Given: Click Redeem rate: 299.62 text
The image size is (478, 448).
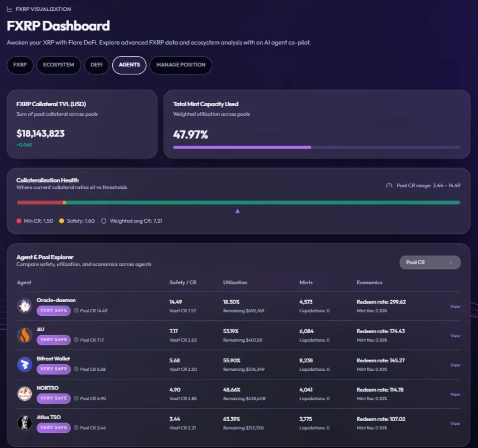Looking at the screenshot, I should click(x=381, y=302).
